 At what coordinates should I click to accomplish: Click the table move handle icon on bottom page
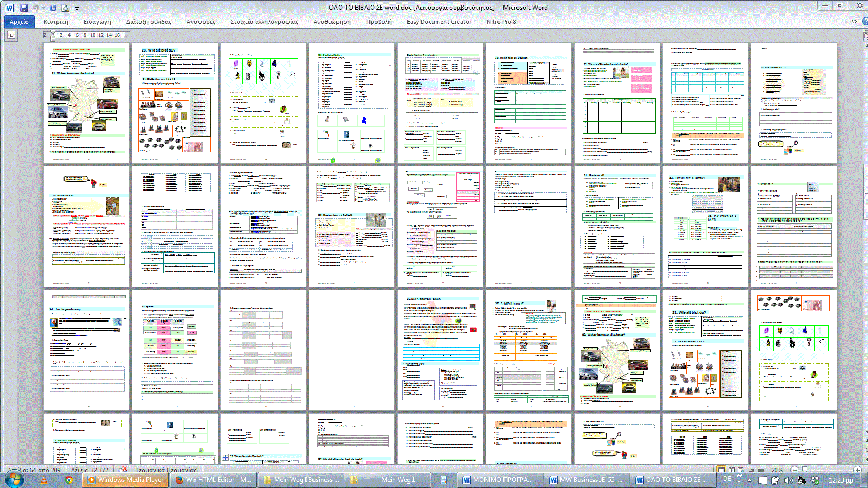click(225, 457)
